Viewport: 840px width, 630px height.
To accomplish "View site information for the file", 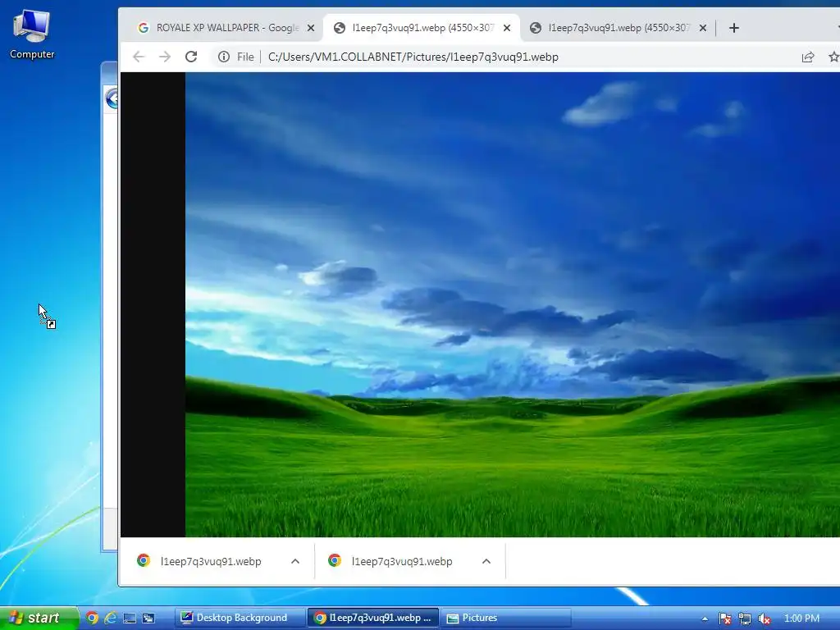I will click(224, 57).
